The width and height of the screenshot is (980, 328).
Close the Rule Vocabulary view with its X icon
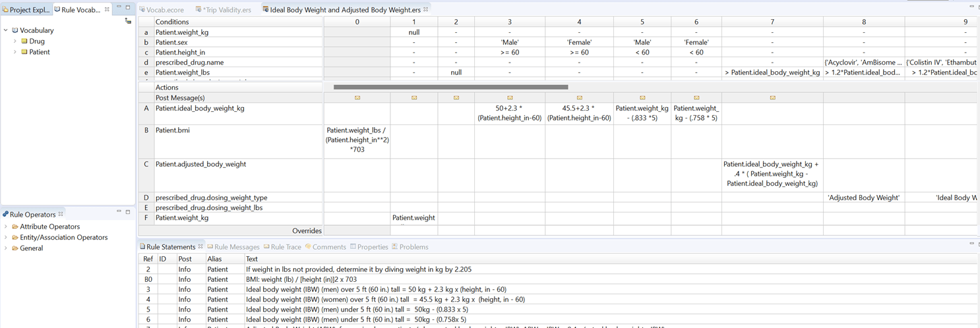click(107, 9)
